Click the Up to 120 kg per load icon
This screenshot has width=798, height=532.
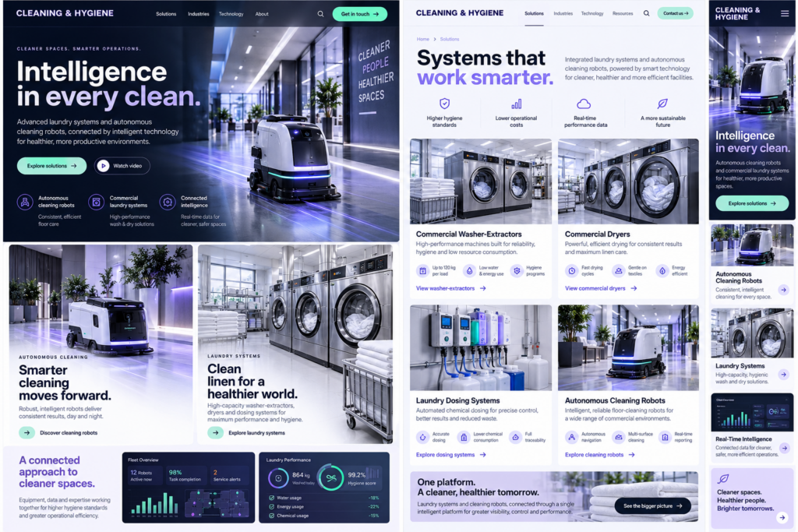[422, 270]
